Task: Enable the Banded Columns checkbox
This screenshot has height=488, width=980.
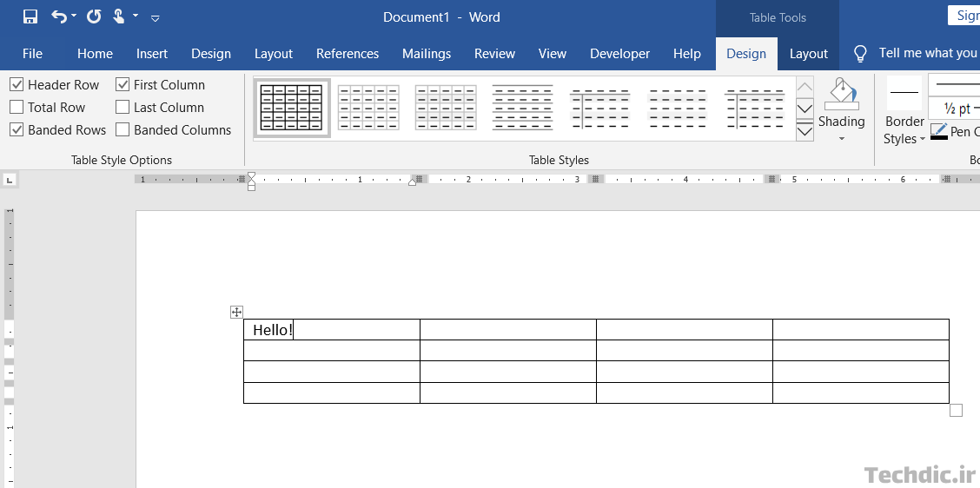Action: pos(122,130)
